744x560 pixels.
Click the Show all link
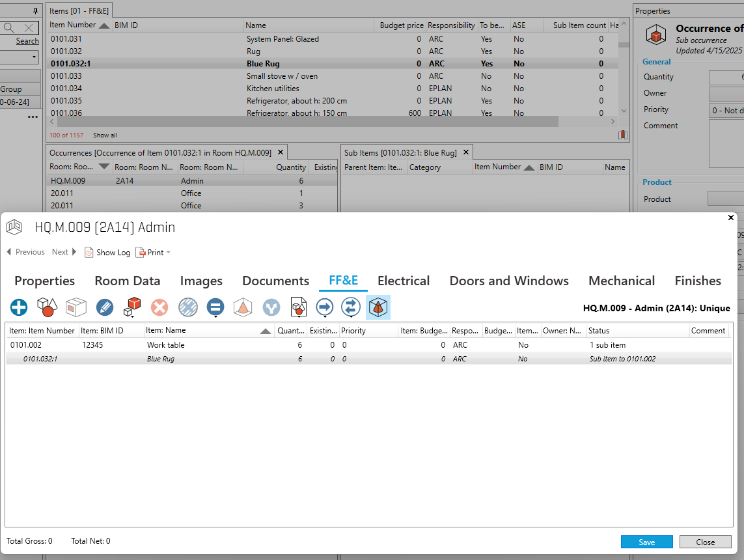105,135
